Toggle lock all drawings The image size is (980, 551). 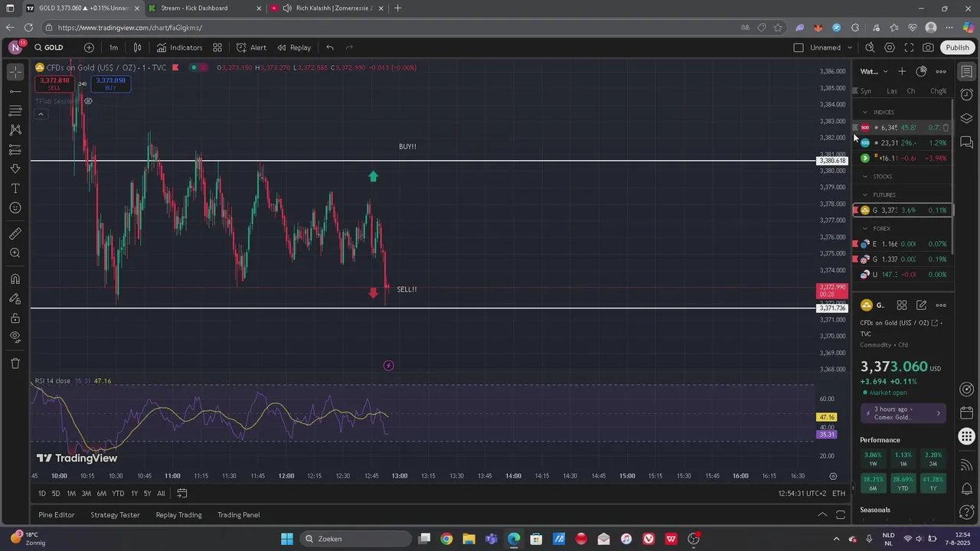point(15,318)
